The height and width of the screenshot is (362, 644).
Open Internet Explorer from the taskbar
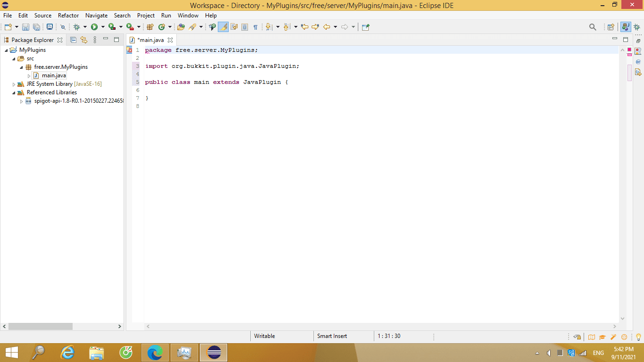[x=68, y=352]
